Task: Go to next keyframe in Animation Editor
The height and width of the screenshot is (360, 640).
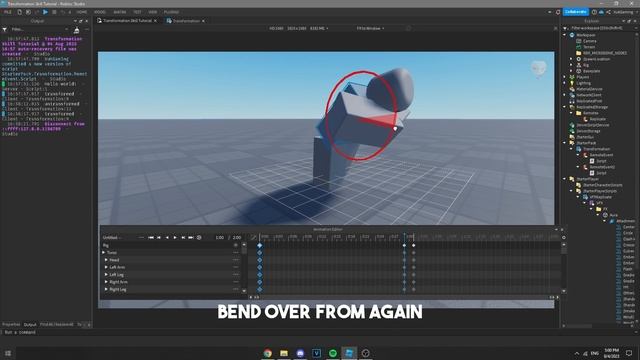Action: click(183, 238)
